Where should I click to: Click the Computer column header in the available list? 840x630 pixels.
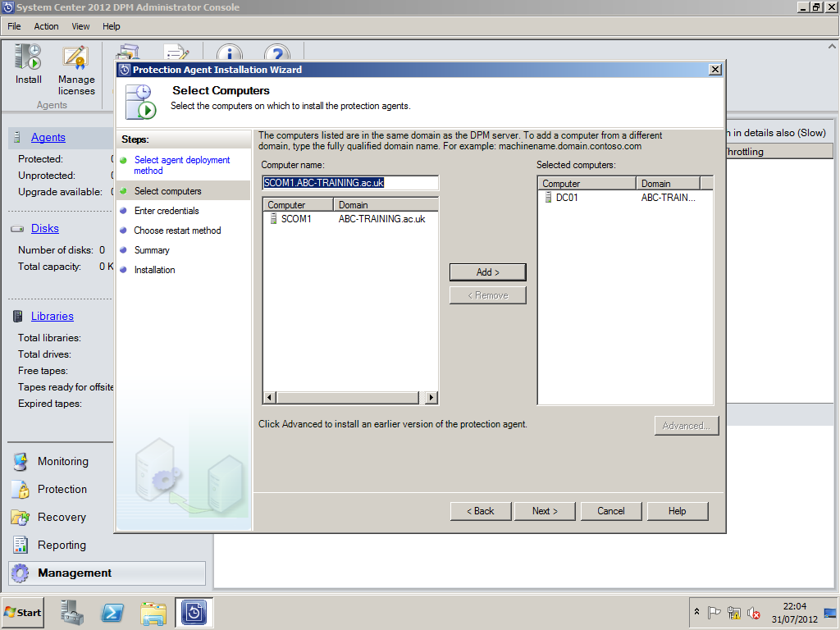(x=299, y=204)
